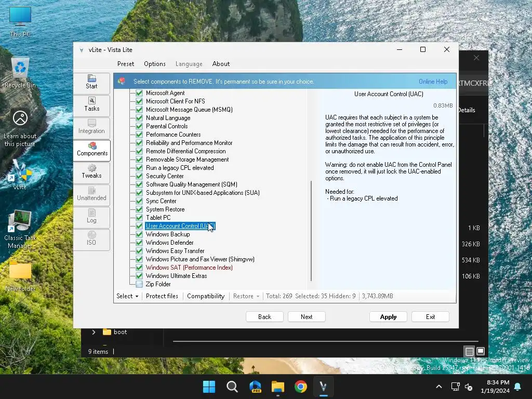Viewport: 532px width, 399px height.
Task: Open the Language menu
Action: (x=189, y=64)
